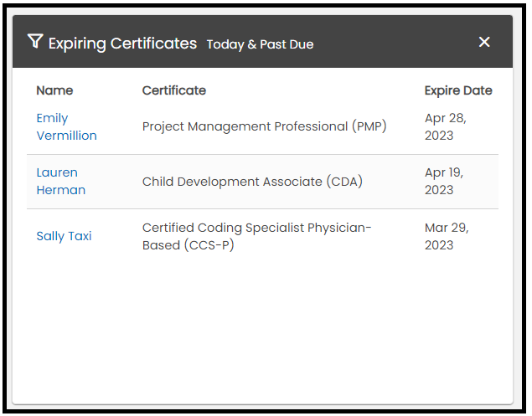This screenshot has width=532, height=416.
Task: Click the Mar 29, 2023 expire date
Action: pos(446,236)
